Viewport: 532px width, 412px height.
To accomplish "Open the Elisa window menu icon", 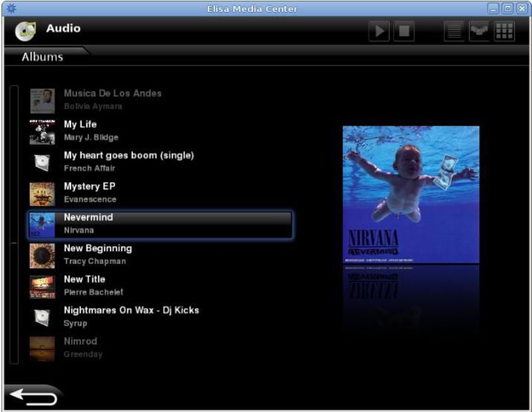I will (10, 9).
